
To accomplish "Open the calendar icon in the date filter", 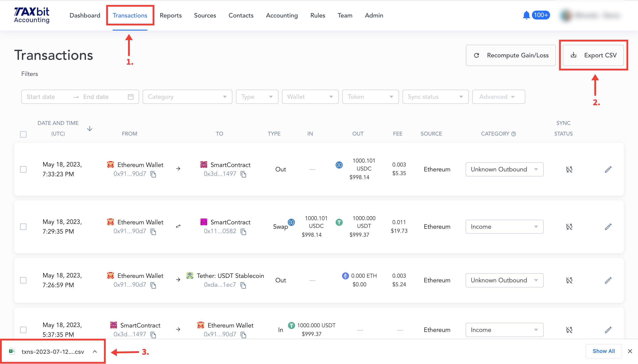I will (x=130, y=97).
